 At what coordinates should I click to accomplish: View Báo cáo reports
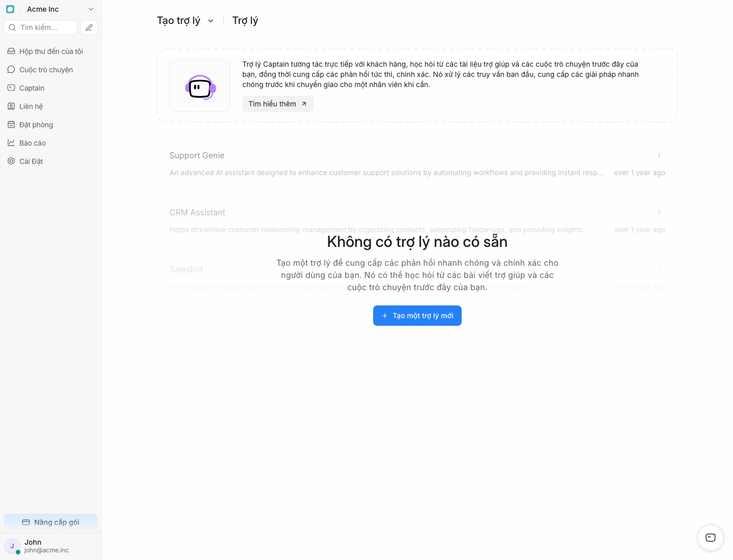click(x=33, y=143)
